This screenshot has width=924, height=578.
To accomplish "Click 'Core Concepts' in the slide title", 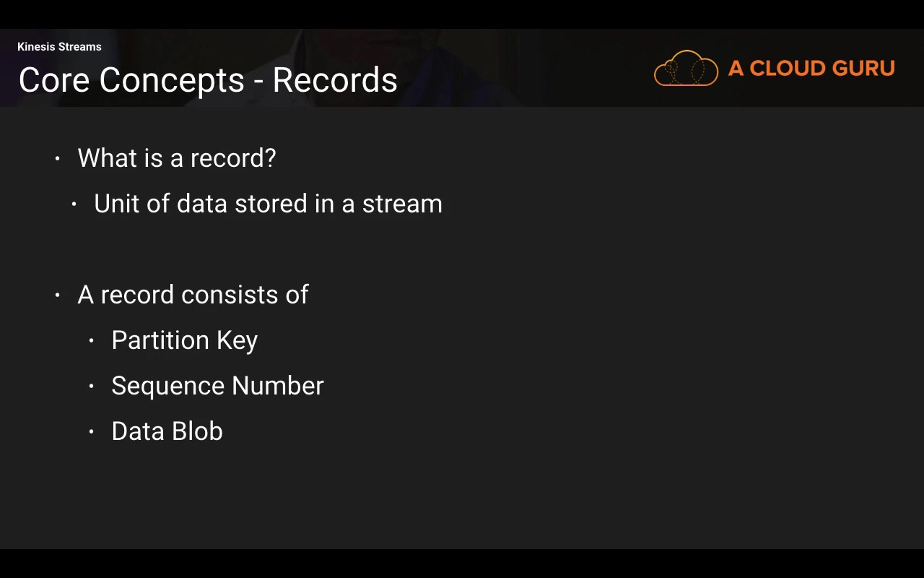I will 131,79.
